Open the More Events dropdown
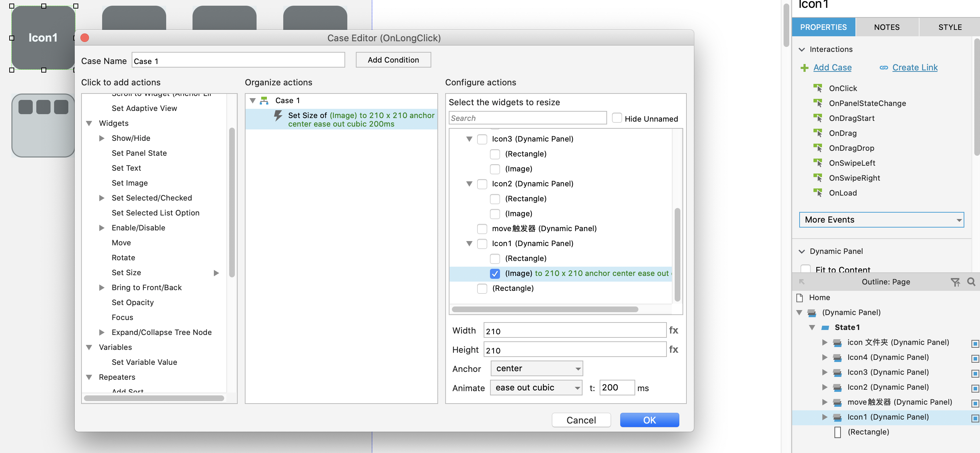Screen dimensions: 980x453 click(x=881, y=220)
